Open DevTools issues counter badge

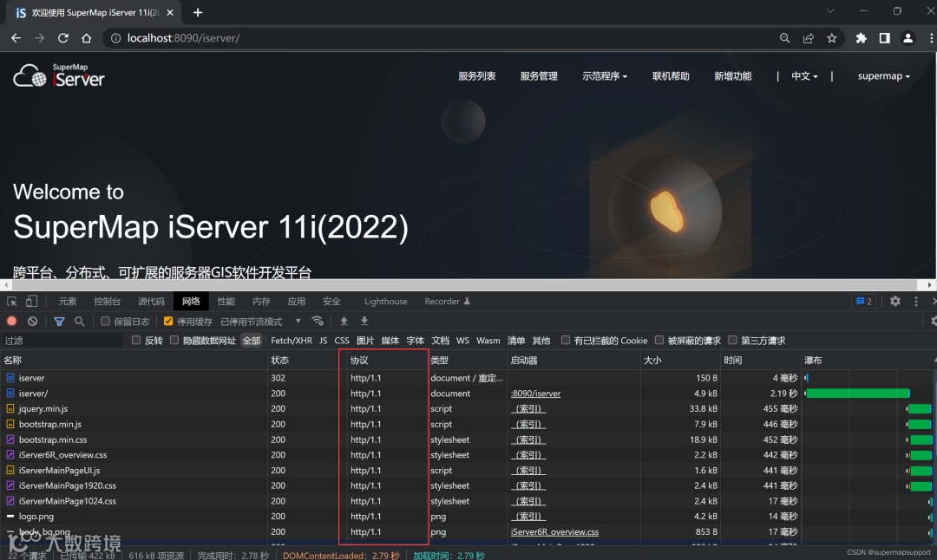864,302
